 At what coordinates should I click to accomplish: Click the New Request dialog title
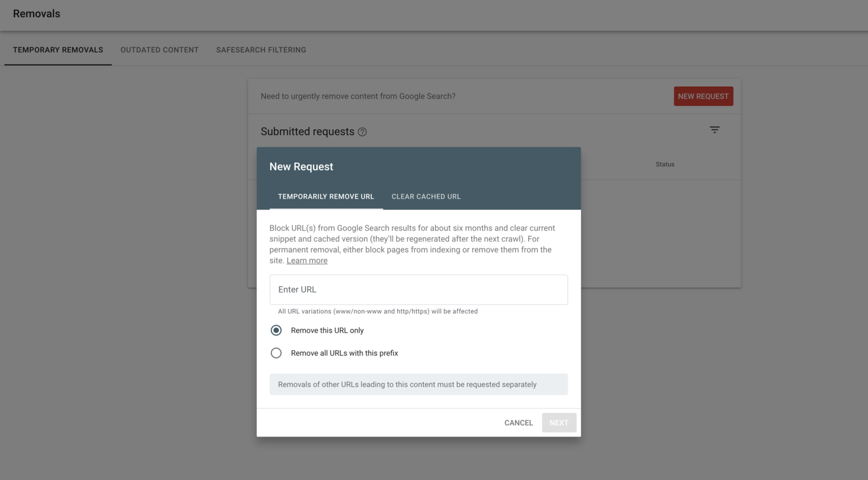click(301, 166)
